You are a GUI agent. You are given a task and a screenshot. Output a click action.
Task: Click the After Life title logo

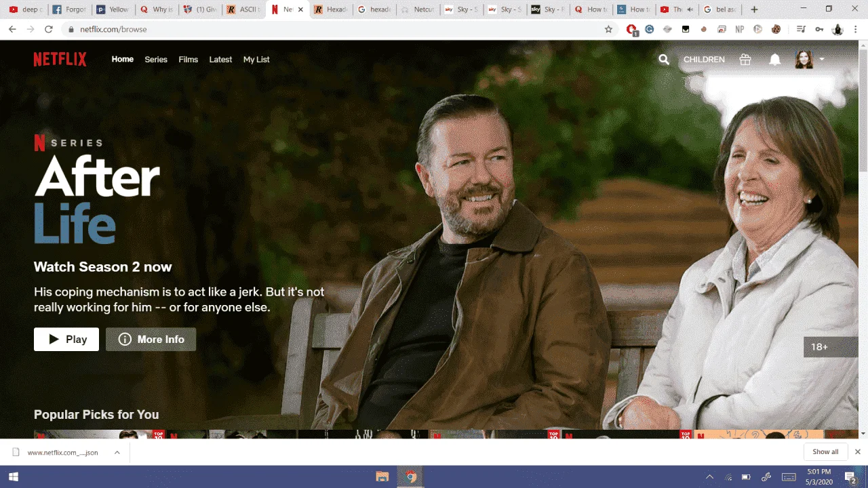97,199
